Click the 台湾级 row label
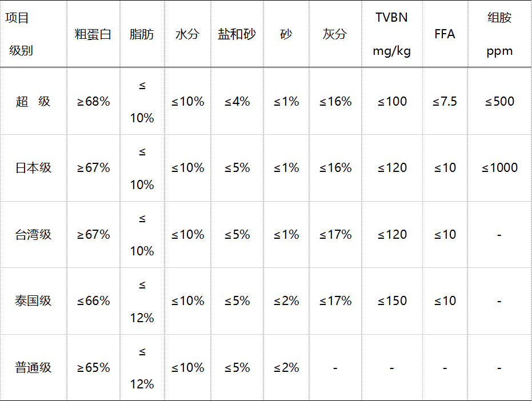This screenshot has height=401, width=532. (x=33, y=235)
